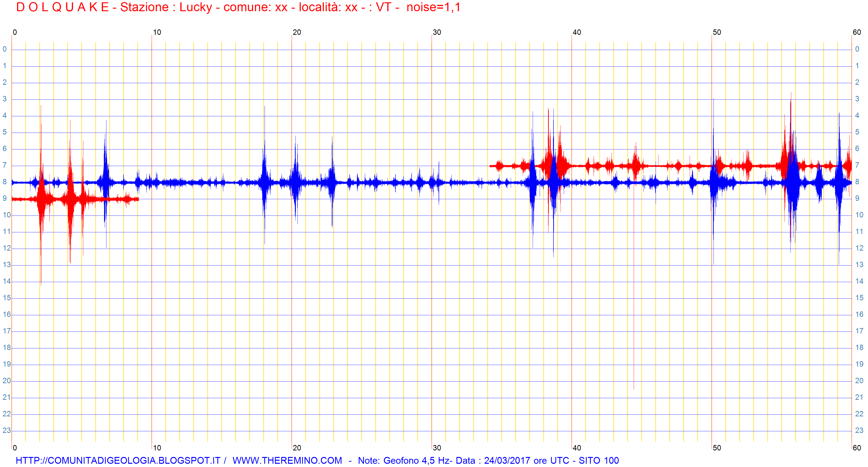Click the 'noise=1,1' value in header

coord(433,7)
